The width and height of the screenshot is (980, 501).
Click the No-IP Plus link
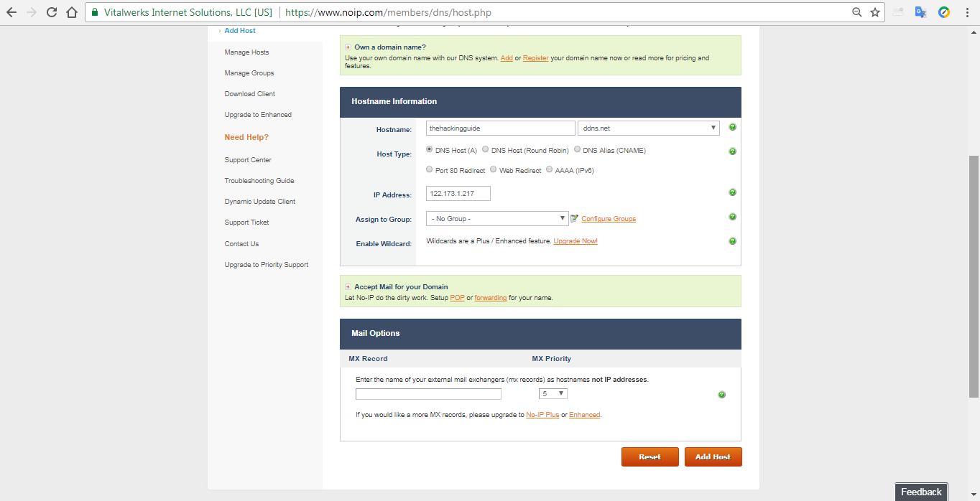point(542,415)
